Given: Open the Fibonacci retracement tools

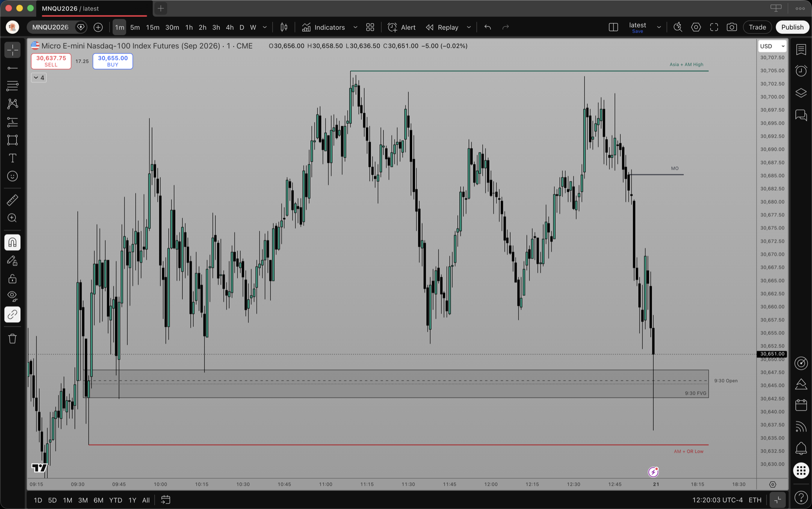Looking at the screenshot, I should (x=13, y=86).
